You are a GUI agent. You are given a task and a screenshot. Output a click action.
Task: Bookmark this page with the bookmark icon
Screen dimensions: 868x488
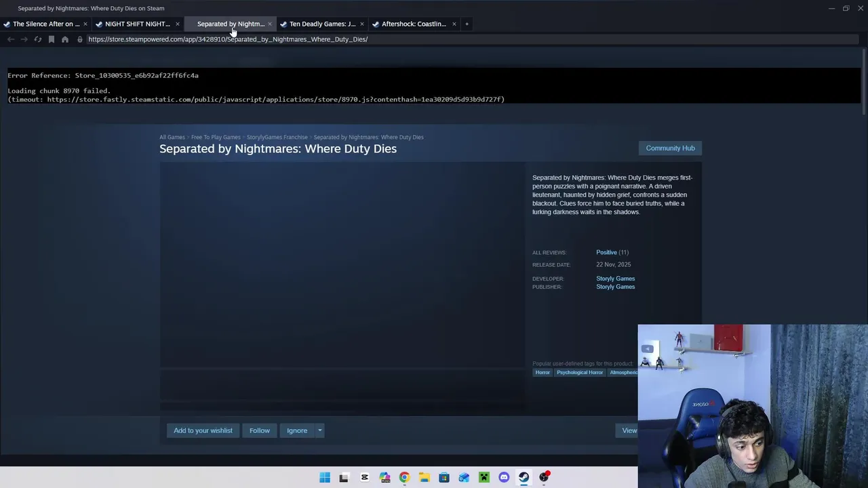tap(52, 39)
